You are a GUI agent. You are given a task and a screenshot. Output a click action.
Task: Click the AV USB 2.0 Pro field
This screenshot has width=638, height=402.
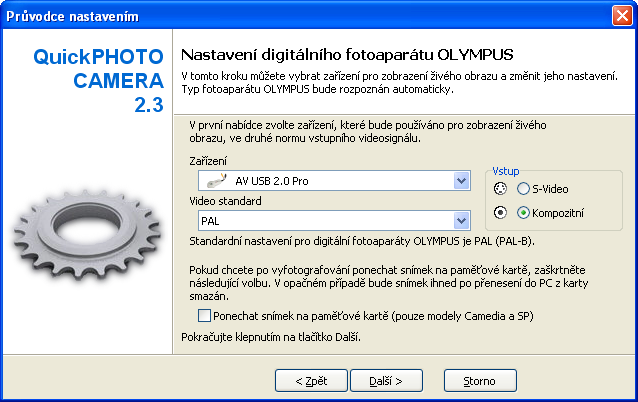[334, 181]
